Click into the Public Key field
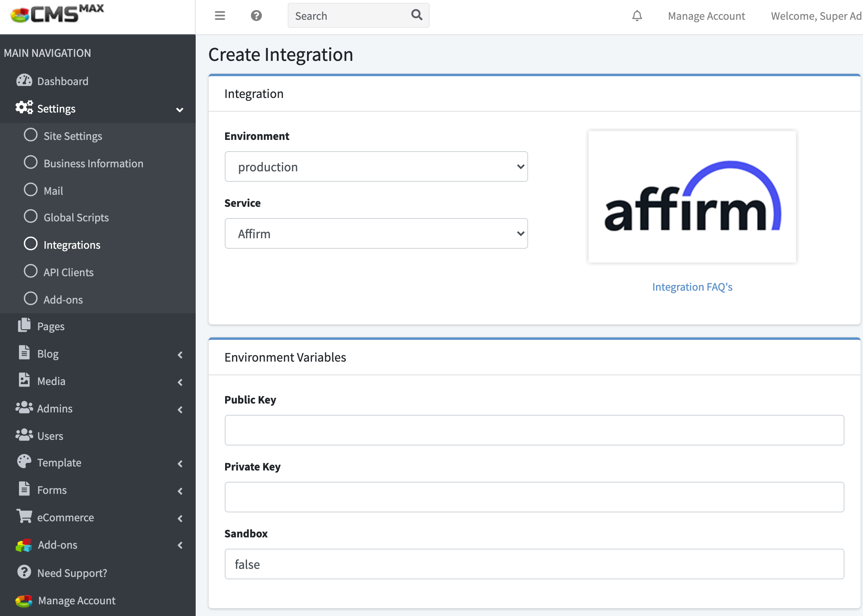Screen dimensions: 863x616 pyautogui.click(x=534, y=430)
